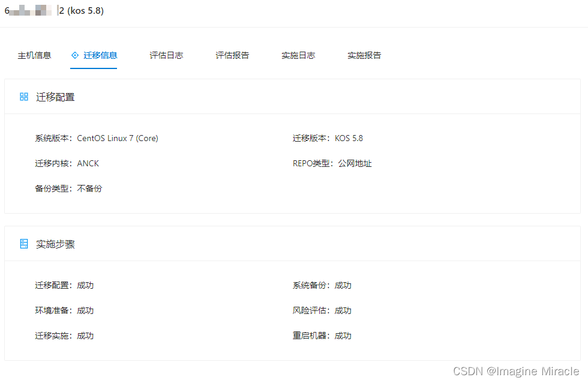Go to the 实施报告 tab
Image resolution: width=588 pixels, height=383 pixels.
(x=364, y=55)
